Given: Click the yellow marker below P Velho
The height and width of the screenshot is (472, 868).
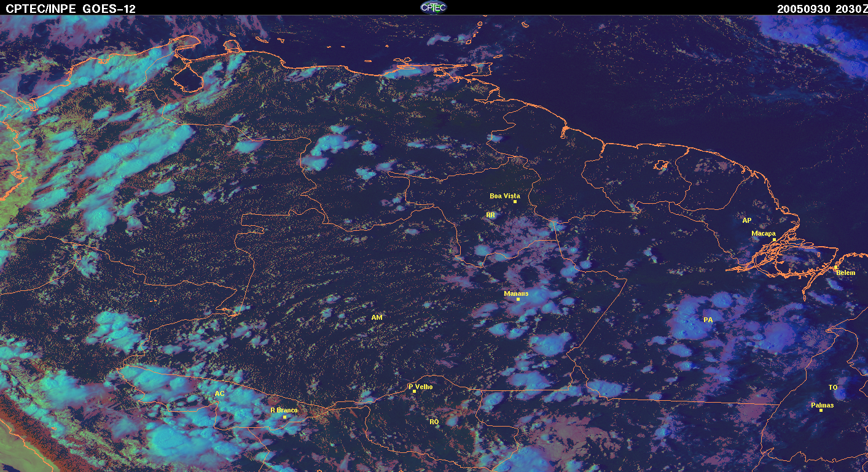Looking at the screenshot, I should [x=414, y=391].
